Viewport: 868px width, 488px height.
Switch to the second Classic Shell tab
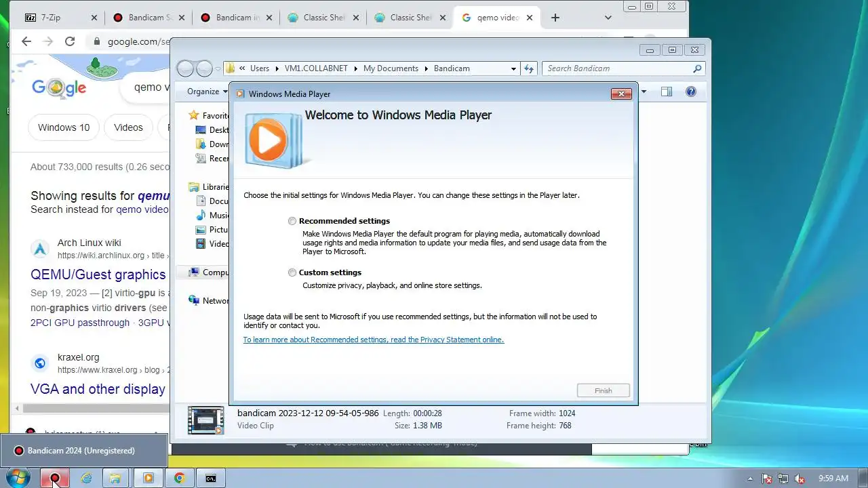(x=410, y=18)
